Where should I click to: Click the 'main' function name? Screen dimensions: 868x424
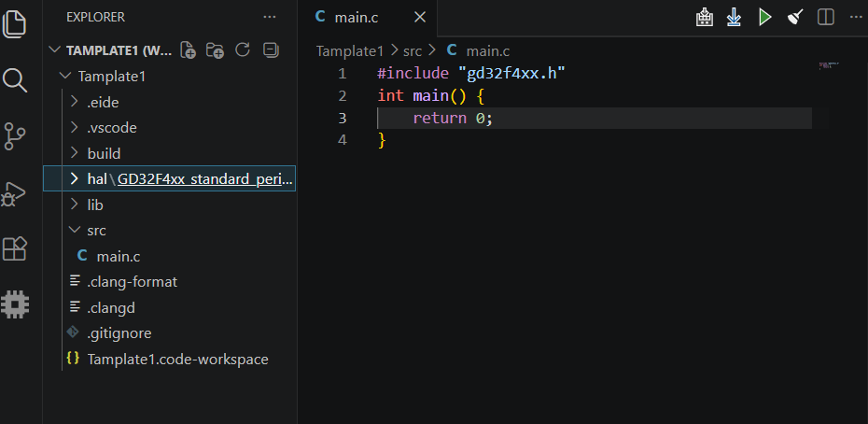430,95
